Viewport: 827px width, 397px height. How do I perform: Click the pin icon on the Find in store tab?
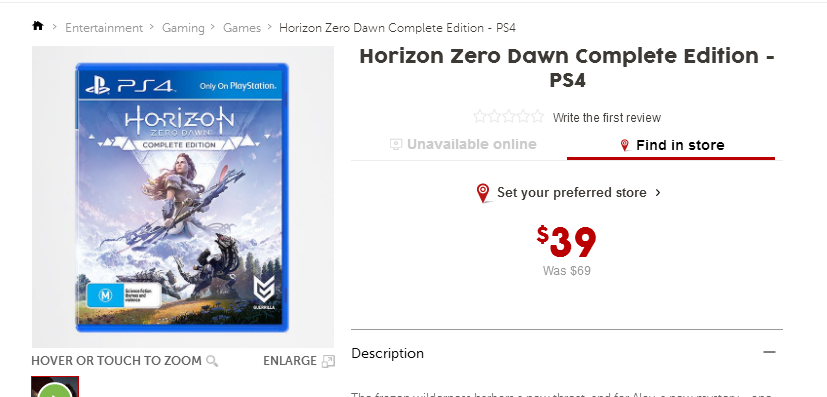click(625, 146)
